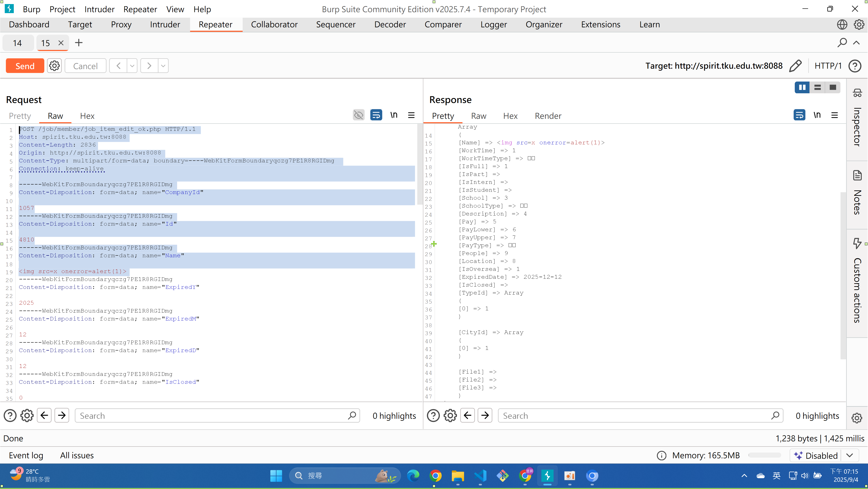
Task: Search Repeater tabs with the magnifier icon
Action: click(842, 43)
